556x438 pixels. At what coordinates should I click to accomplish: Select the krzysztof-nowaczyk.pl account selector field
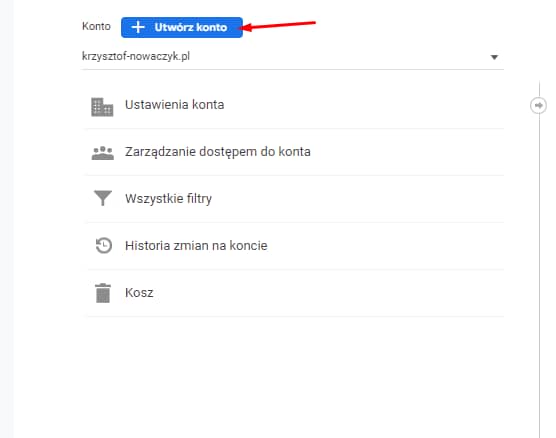click(x=293, y=57)
